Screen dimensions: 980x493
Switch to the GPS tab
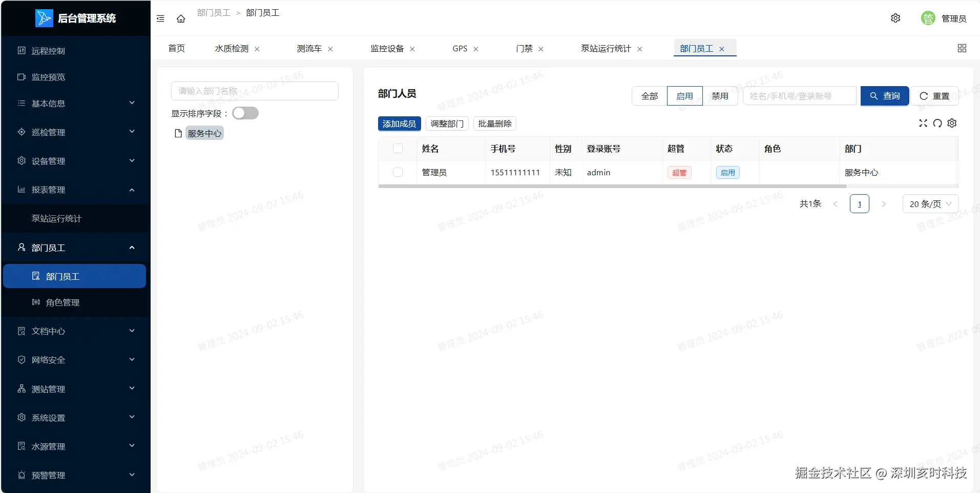pos(460,49)
